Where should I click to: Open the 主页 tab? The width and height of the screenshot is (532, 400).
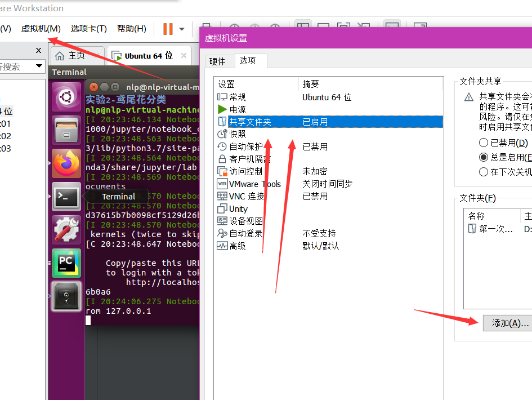[x=77, y=56]
